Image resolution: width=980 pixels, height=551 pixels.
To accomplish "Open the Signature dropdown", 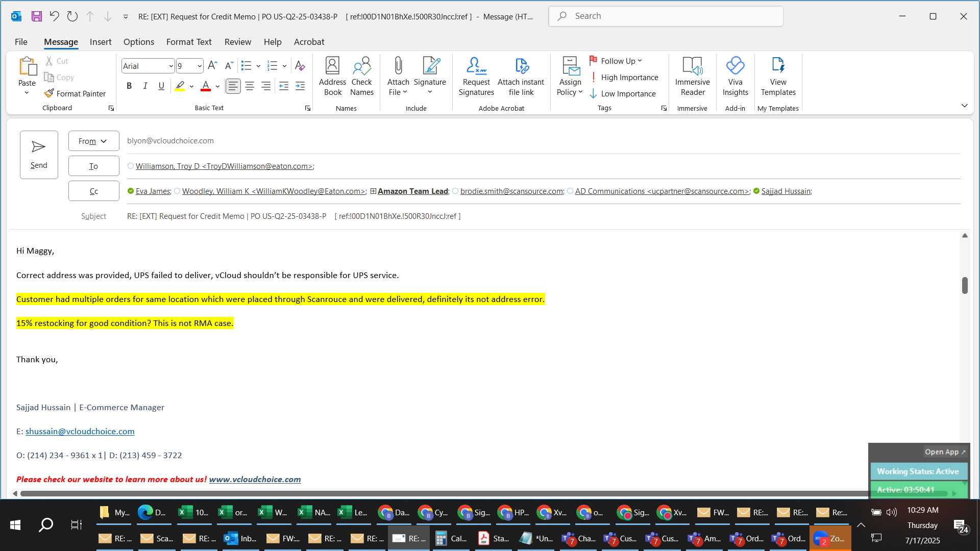I will (x=430, y=92).
